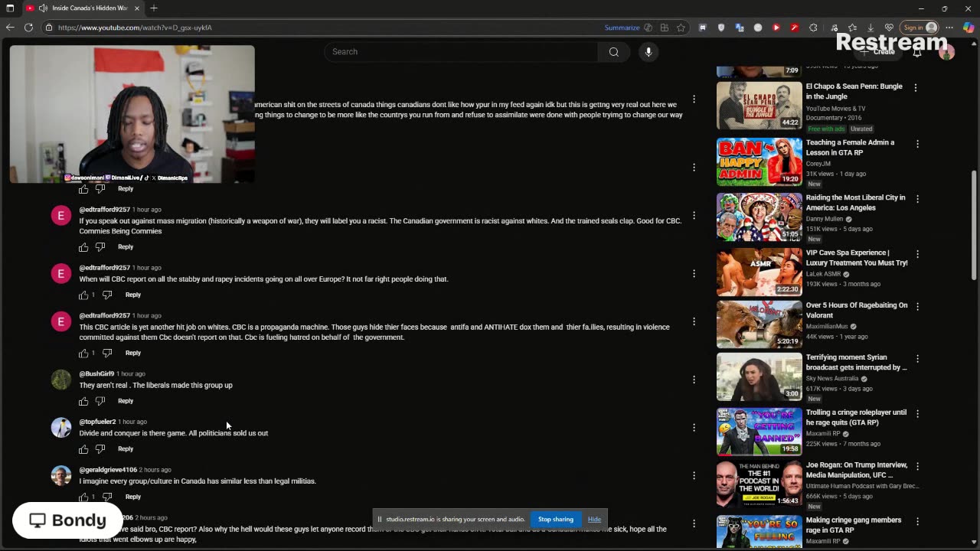Reply to @topfueler2's comment
The height and width of the screenshot is (551, 980).
tap(126, 449)
